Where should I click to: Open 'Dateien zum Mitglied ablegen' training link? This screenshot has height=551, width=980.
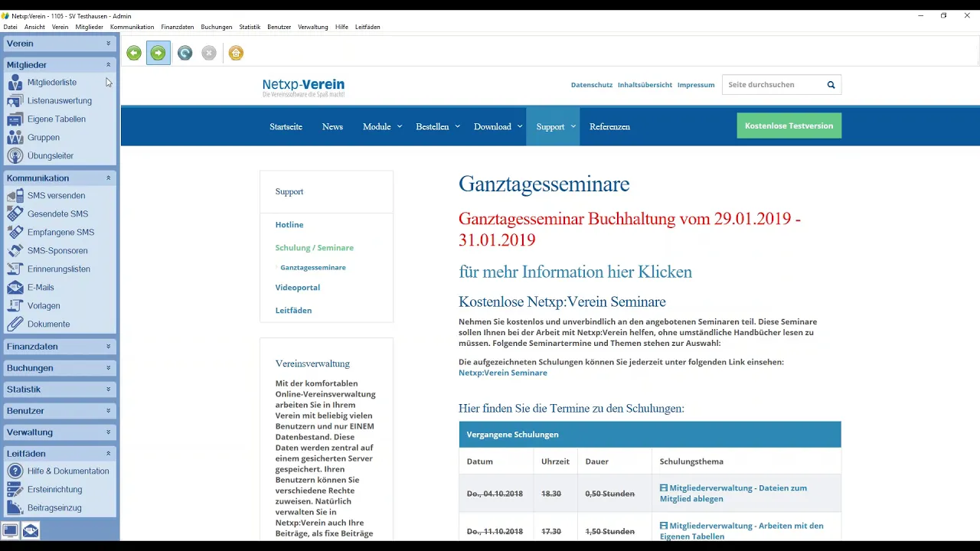tap(733, 494)
